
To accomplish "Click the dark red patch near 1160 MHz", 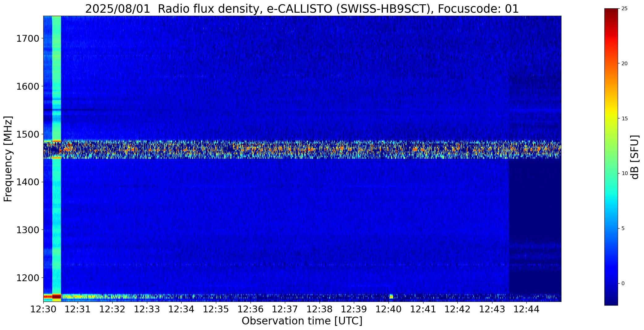I will coord(57,296).
